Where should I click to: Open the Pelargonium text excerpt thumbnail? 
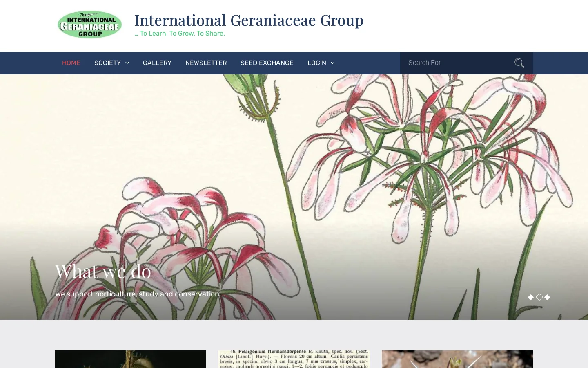(x=294, y=359)
